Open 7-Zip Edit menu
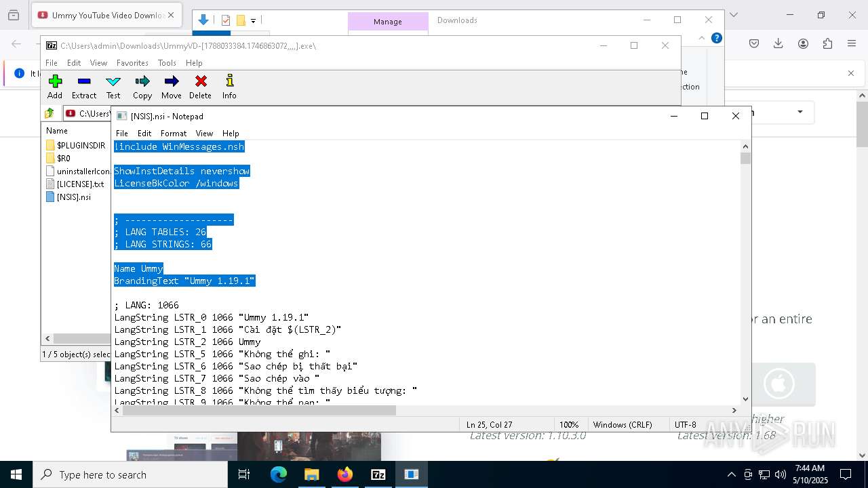The height and width of the screenshot is (488, 868). (74, 63)
